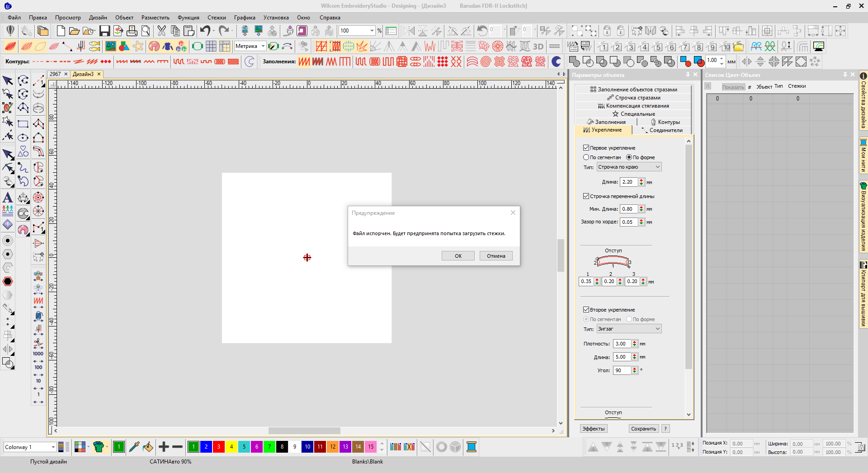The width and height of the screenshot is (868, 473).
Task: Uncheck the Первое укрепление checkbox
Action: click(586, 148)
